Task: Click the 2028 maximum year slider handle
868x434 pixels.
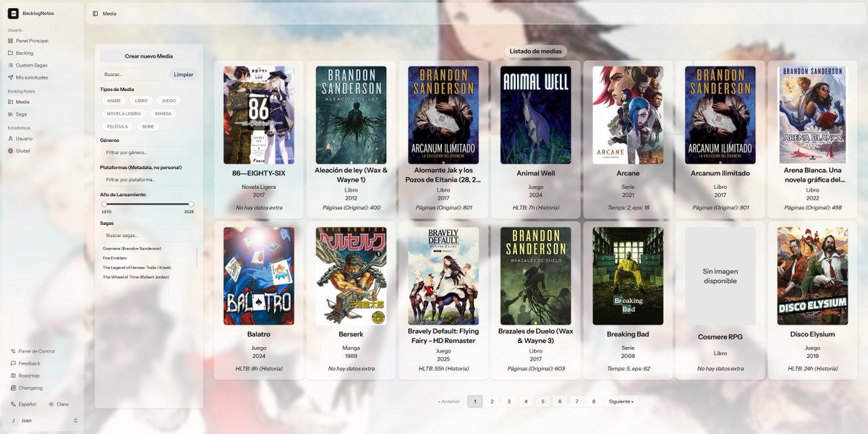Action: (x=191, y=204)
